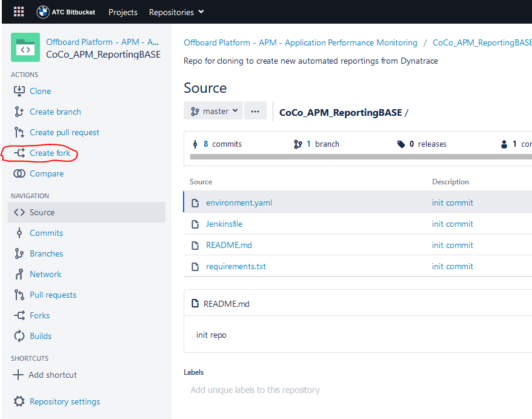Open the ellipsis options next to branch selector

[x=255, y=110]
